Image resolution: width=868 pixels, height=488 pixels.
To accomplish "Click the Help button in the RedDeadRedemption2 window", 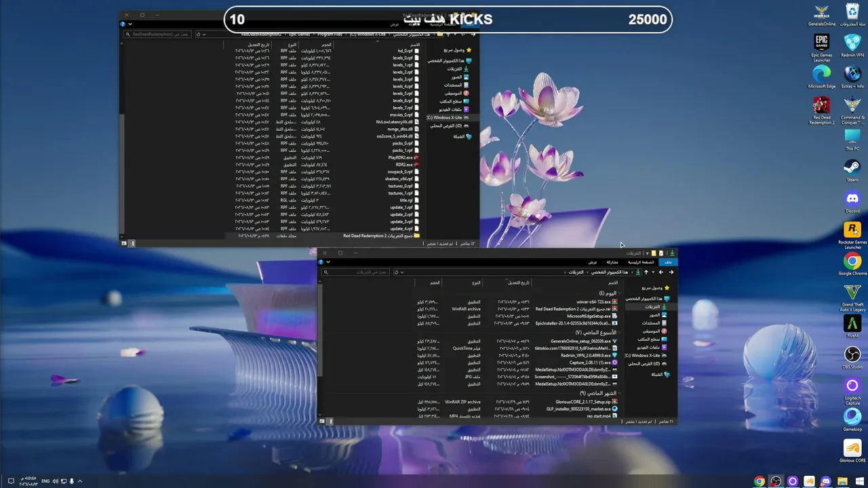I will point(123,24).
